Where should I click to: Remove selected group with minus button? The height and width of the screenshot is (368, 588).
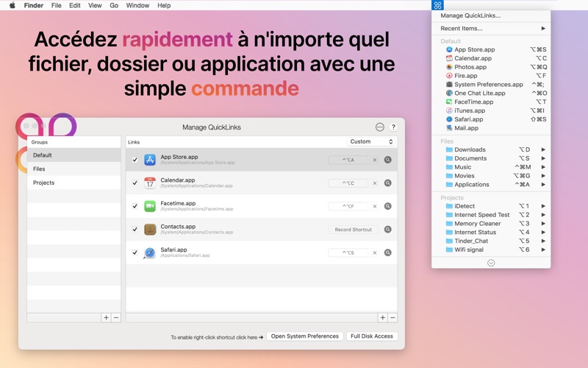[x=116, y=318]
